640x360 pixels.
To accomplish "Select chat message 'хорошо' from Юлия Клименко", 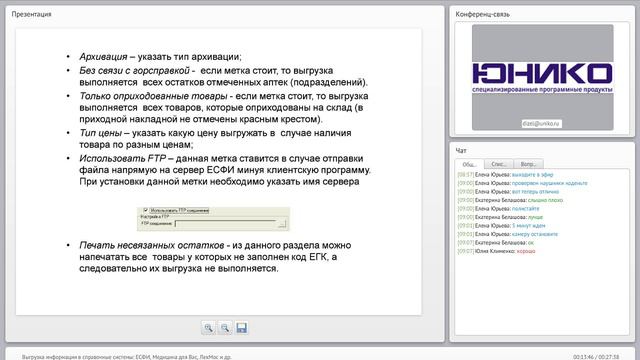I will coord(526,251).
